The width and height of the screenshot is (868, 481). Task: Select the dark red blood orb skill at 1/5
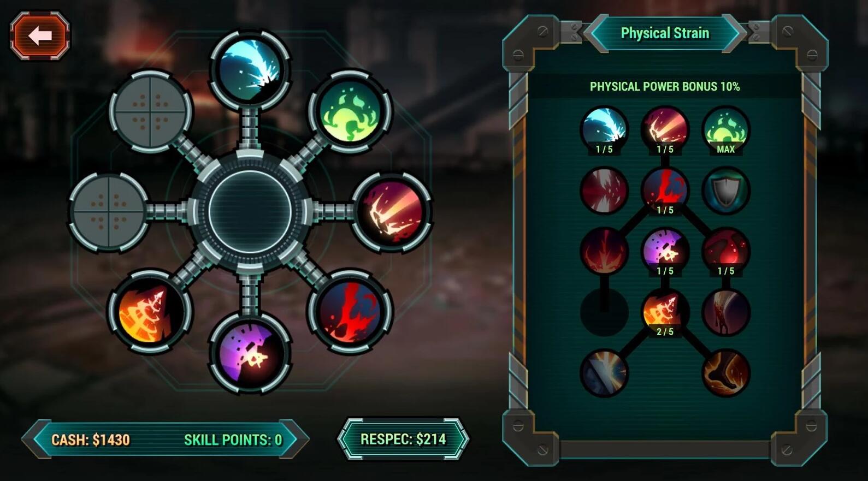[x=725, y=252]
